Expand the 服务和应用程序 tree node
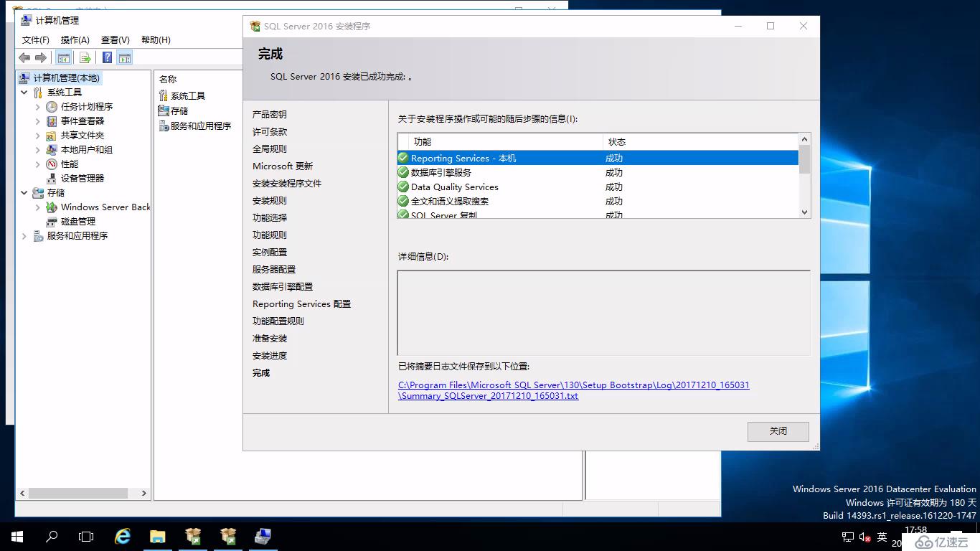 pyautogui.click(x=24, y=235)
